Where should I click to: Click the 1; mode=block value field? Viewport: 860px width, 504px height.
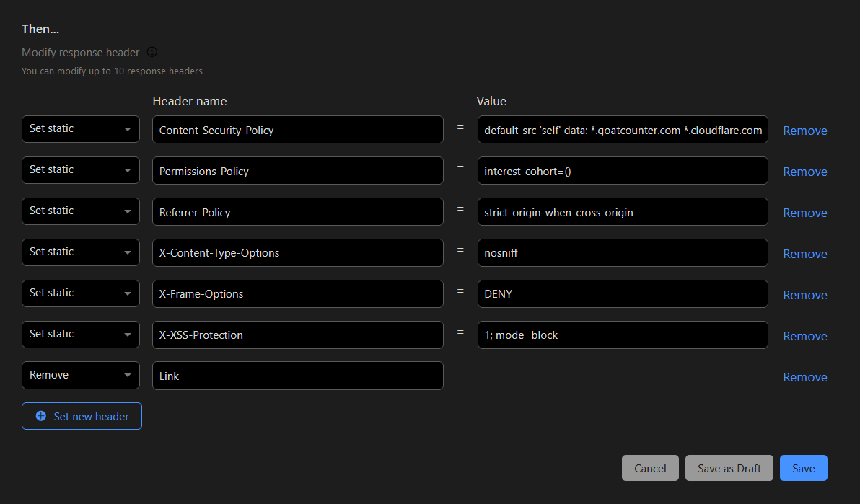coord(623,335)
